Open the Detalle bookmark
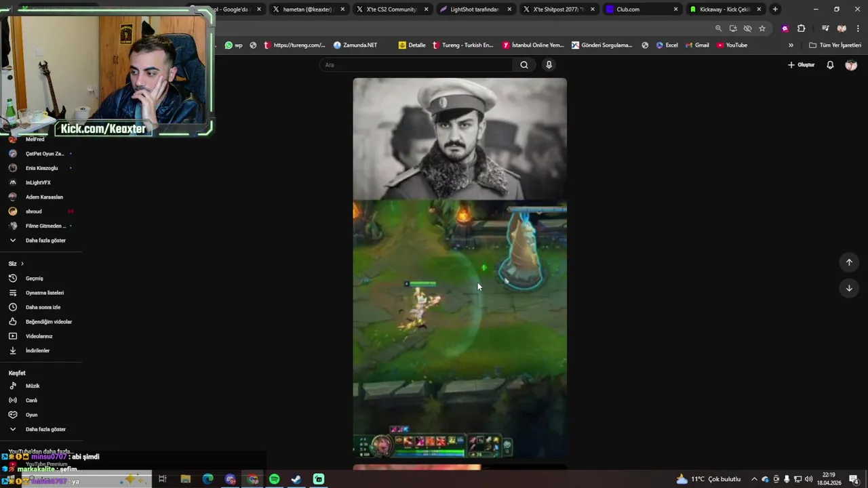868x488 pixels. pos(412,45)
